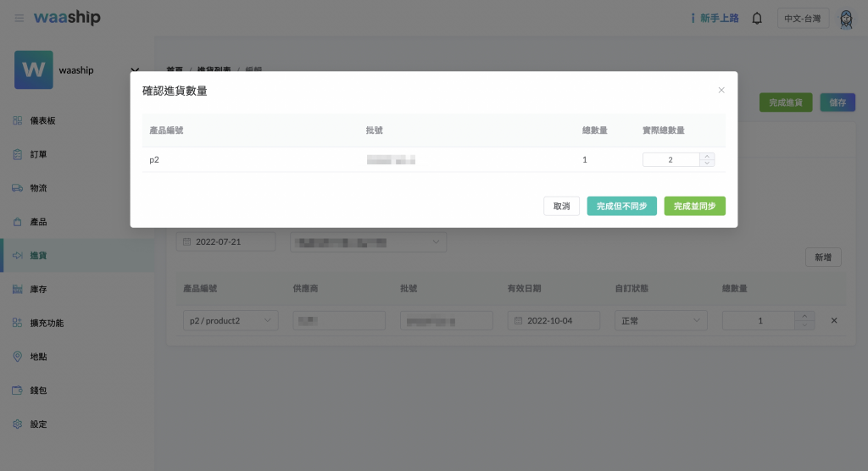Image resolution: width=868 pixels, height=471 pixels.
Task: Click the 物流 truck icon
Action: click(18, 188)
